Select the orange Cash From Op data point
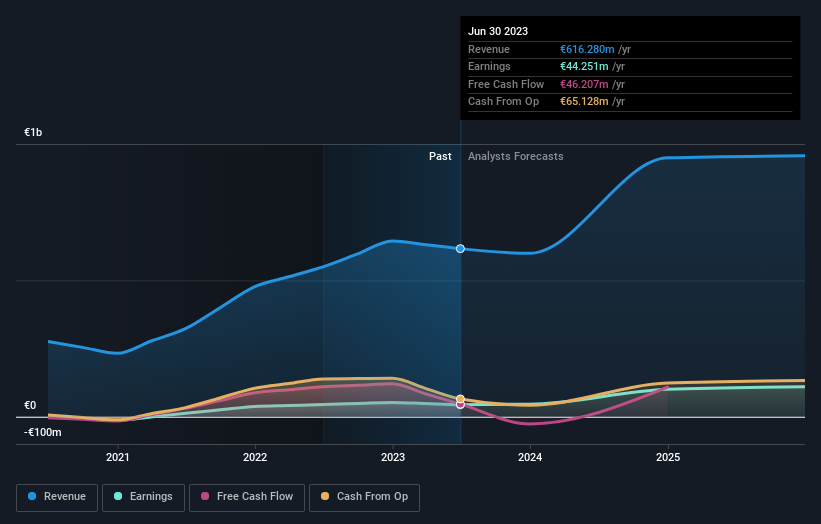 click(x=460, y=399)
